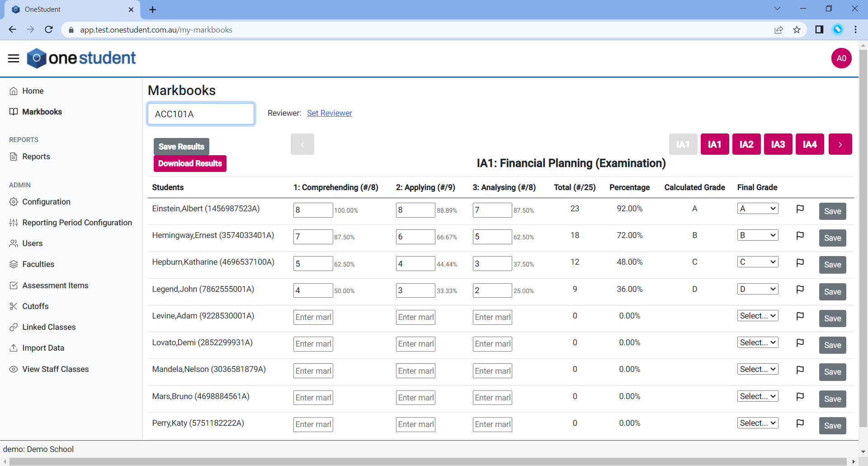This screenshot has height=466, width=868.
Task: Open the Configuration settings gear icon
Action: (x=14, y=202)
